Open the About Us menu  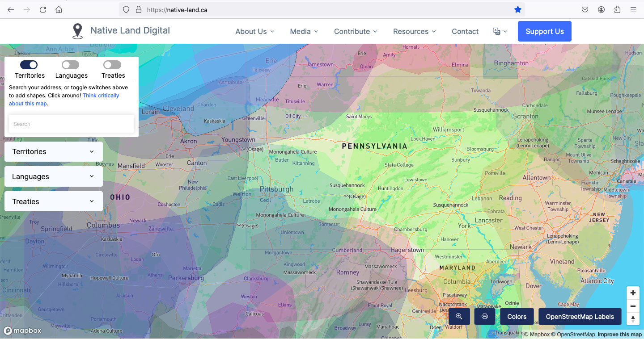(254, 31)
